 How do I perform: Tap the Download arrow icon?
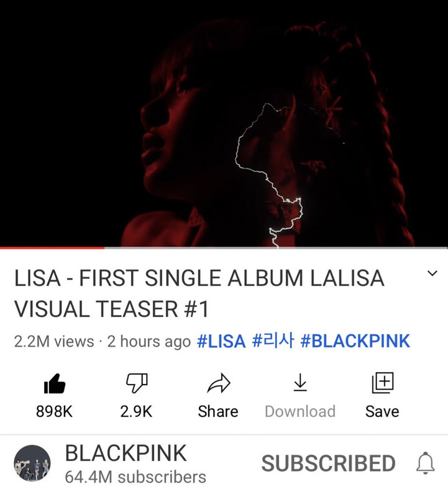[x=300, y=382]
